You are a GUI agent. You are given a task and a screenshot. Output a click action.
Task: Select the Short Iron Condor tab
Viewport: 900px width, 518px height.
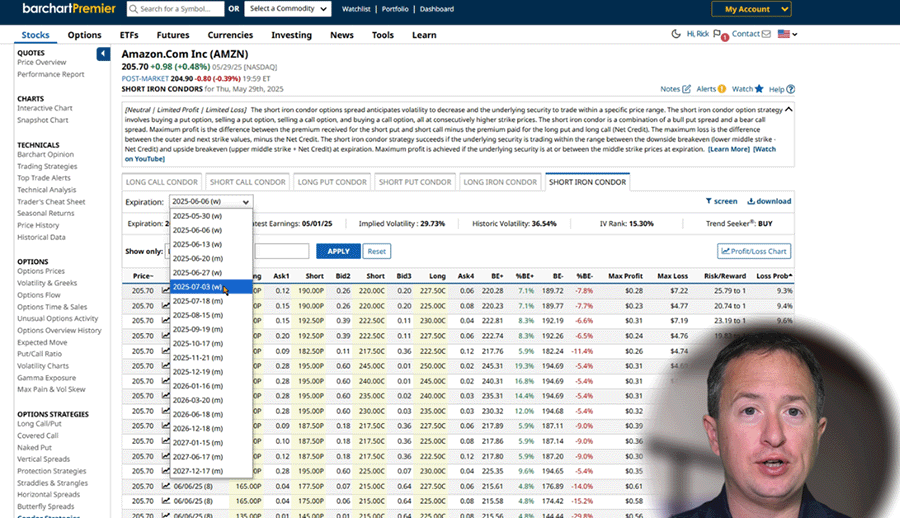[x=587, y=182]
